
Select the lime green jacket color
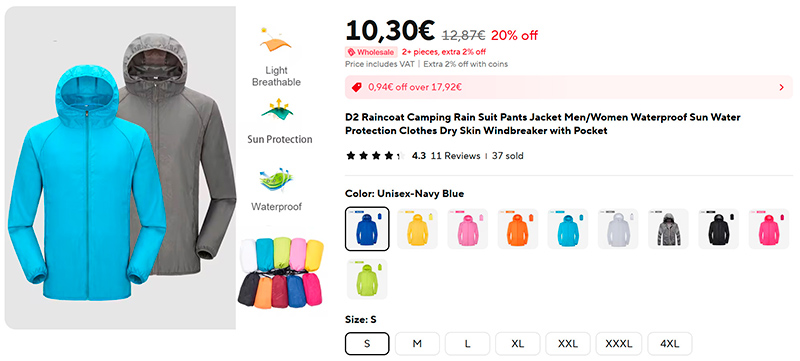pos(367,279)
